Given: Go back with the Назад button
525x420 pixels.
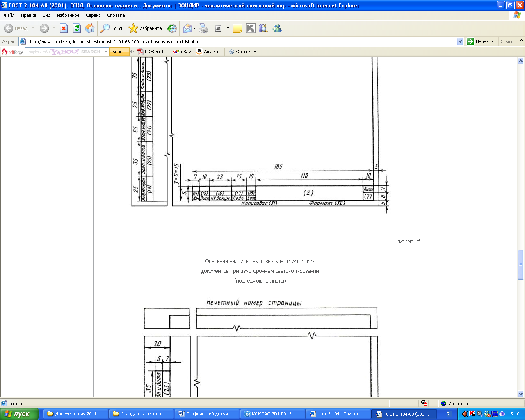Looking at the screenshot, I should [x=16, y=28].
